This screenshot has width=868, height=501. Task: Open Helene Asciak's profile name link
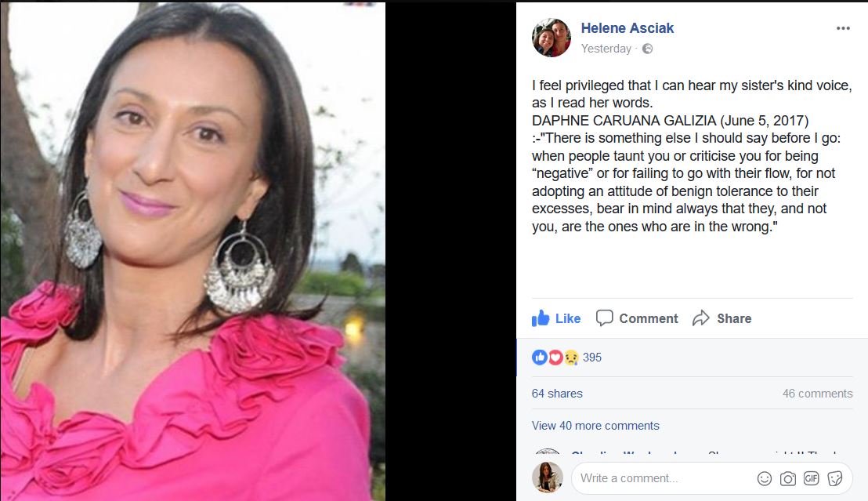627,28
